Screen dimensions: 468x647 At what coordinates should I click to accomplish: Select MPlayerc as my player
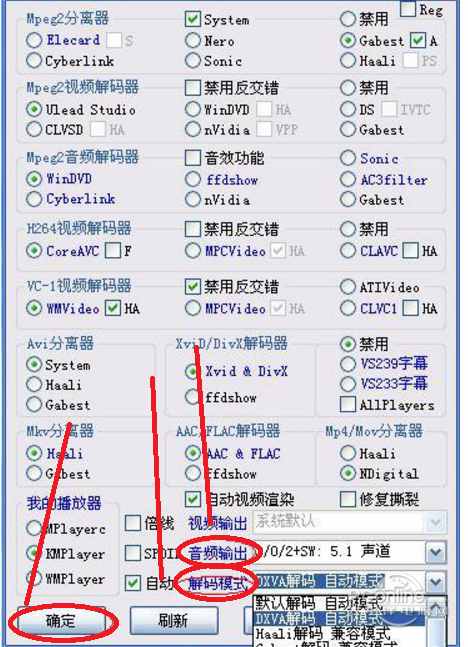coord(33,528)
